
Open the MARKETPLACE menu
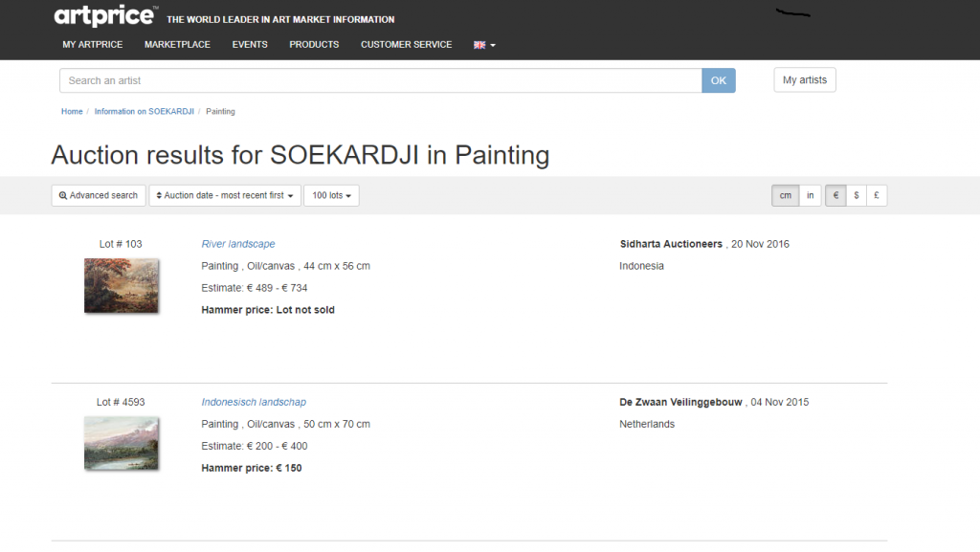[177, 45]
